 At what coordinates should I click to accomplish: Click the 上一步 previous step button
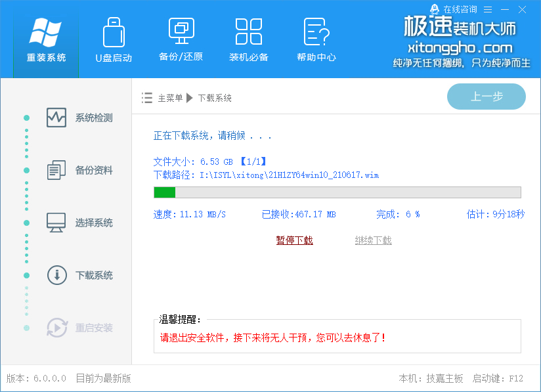486,97
